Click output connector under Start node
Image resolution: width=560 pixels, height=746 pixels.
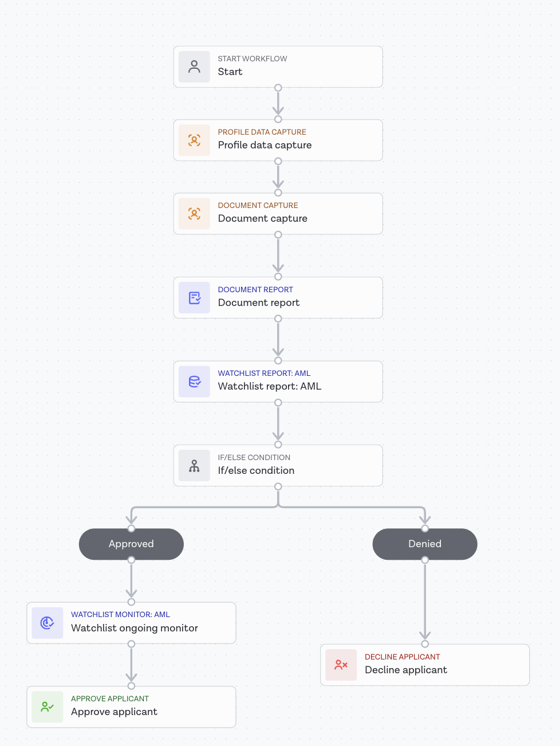click(x=278, y=88)
